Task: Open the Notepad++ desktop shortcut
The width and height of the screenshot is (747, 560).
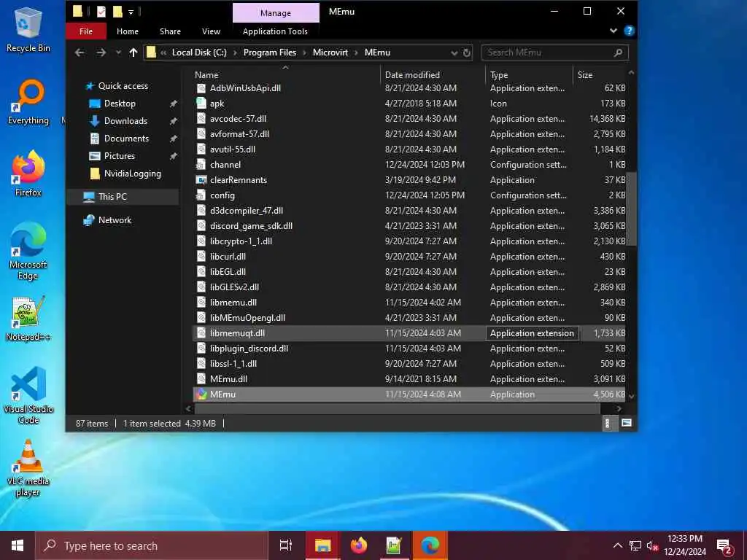Action: click(x=28, y=318)
